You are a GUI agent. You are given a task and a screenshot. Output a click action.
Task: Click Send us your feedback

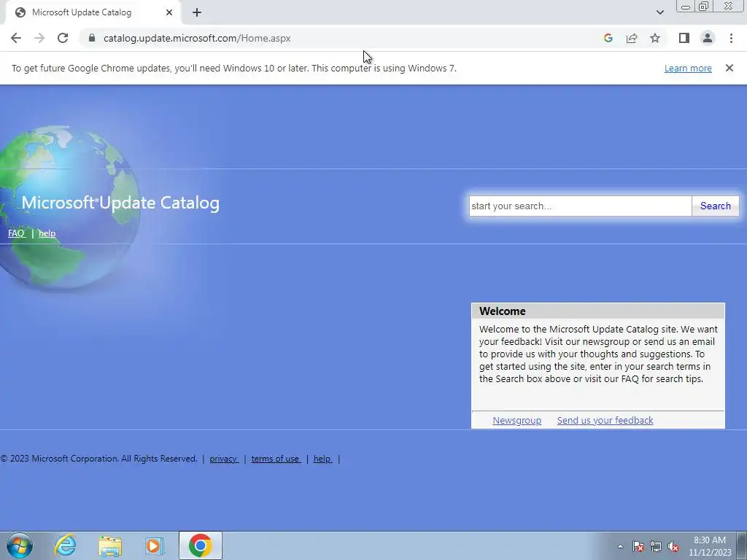click(x=605, y=421)
